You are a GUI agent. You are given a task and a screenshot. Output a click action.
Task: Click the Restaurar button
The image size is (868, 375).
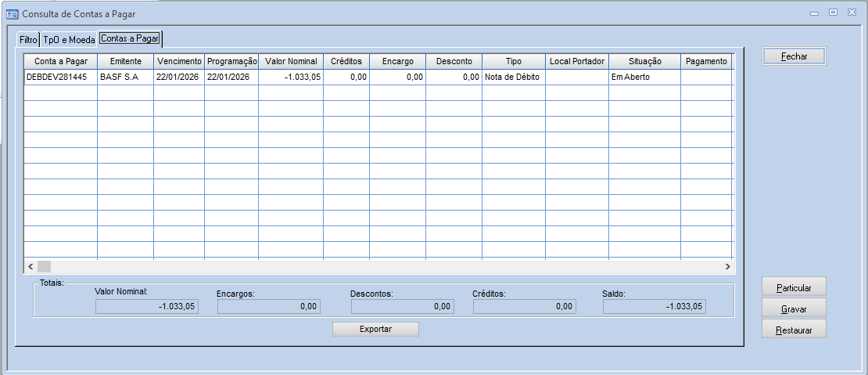pyautogui.click(x=794, y=330)
